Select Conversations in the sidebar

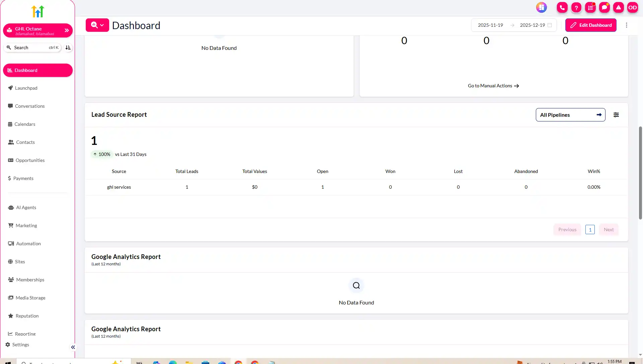point(30,106)
